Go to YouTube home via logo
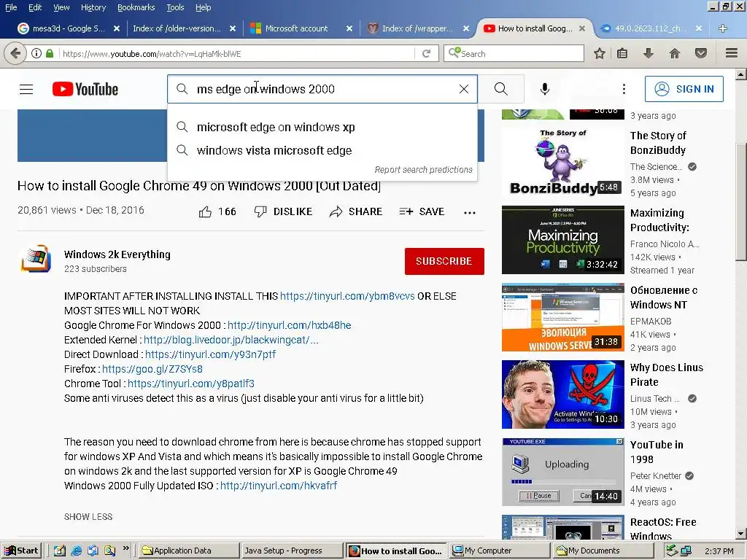Viewport: 747px width, 560px height. pyautogui.click(x=85, y=89)
